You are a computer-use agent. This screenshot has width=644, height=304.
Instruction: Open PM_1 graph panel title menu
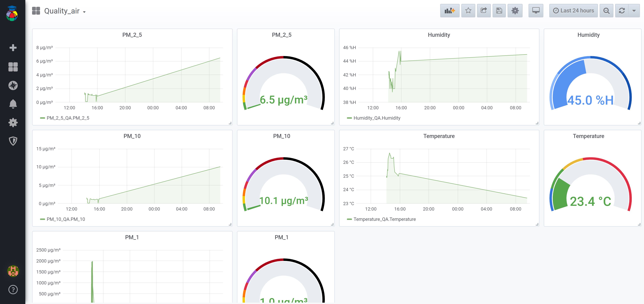132,237
